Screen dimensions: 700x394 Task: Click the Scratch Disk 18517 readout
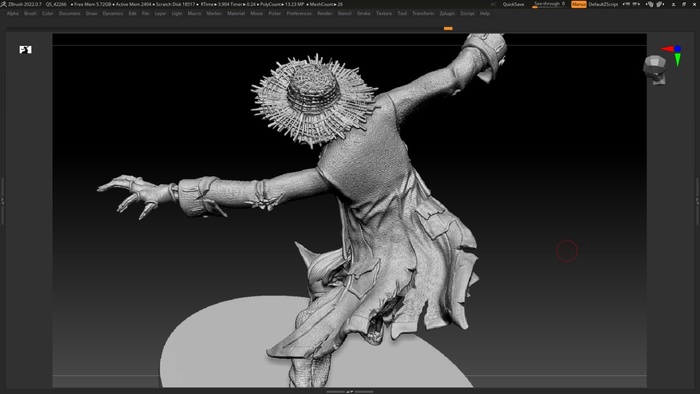click(175, 4)
